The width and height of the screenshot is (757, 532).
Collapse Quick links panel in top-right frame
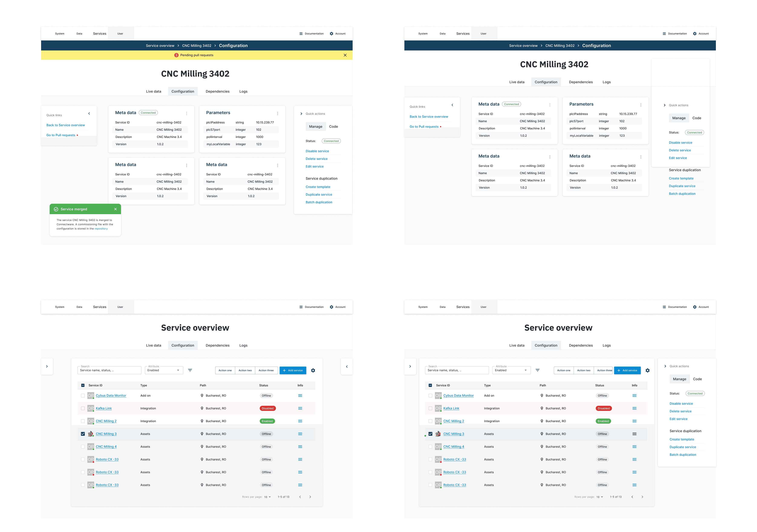452,105
